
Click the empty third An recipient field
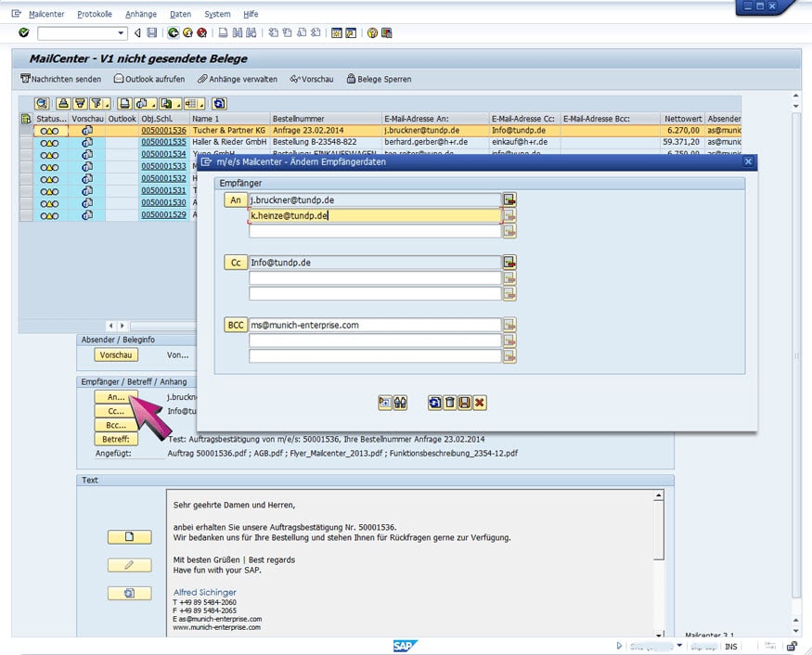(x=373, y=231)
